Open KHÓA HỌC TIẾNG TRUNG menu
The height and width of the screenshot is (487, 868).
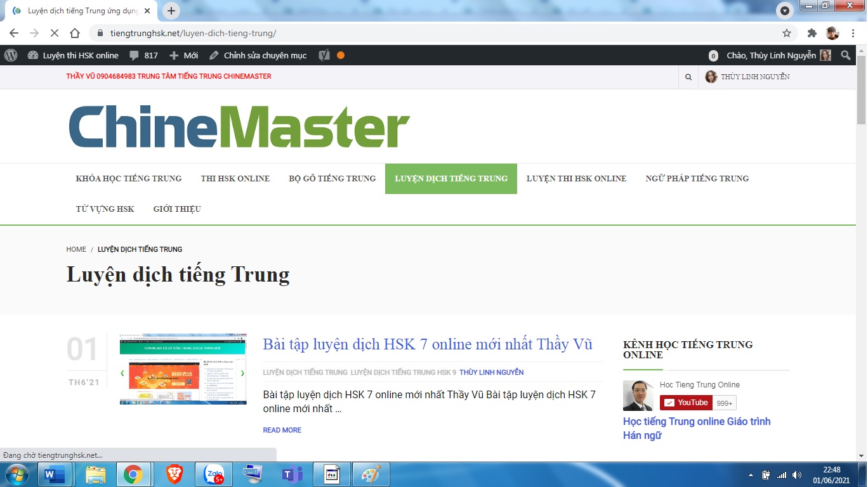point(129,178)
